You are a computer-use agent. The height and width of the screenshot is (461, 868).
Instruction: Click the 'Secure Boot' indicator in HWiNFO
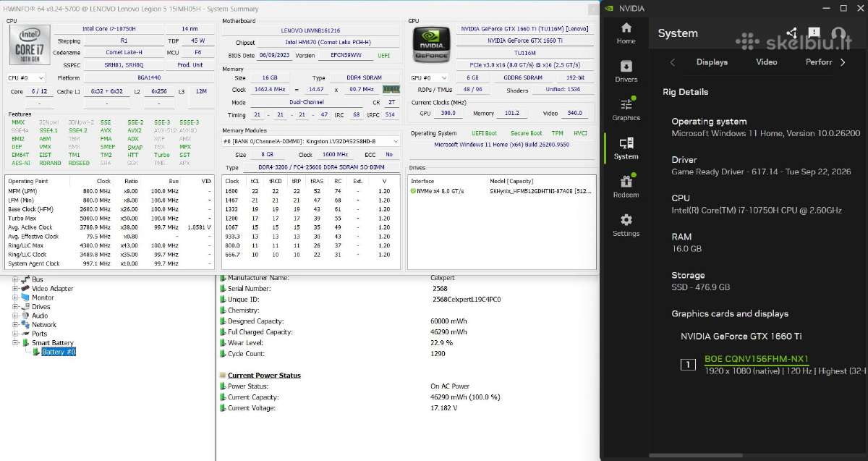pos(526,133)
